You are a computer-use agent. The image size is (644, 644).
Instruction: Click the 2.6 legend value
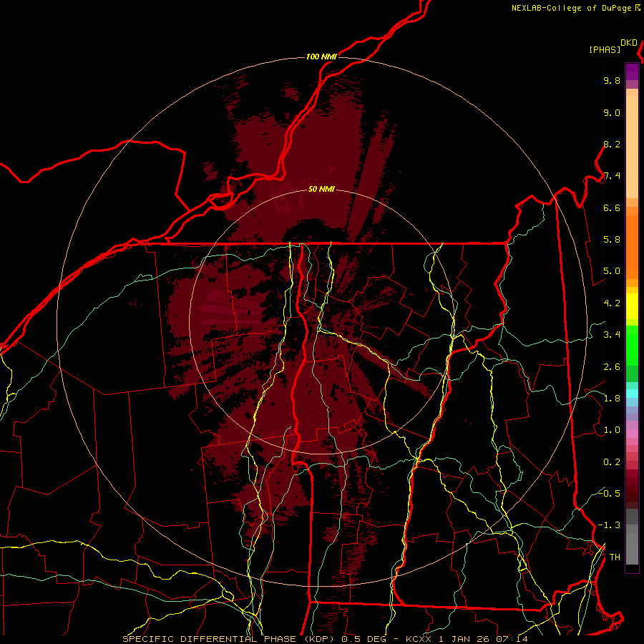[612, 367]
